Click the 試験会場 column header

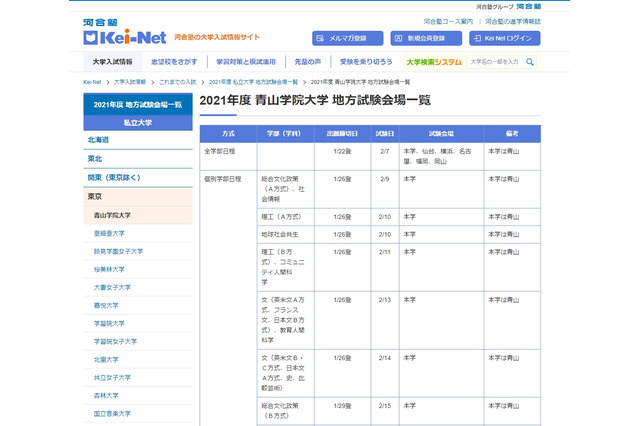(441, 133)
